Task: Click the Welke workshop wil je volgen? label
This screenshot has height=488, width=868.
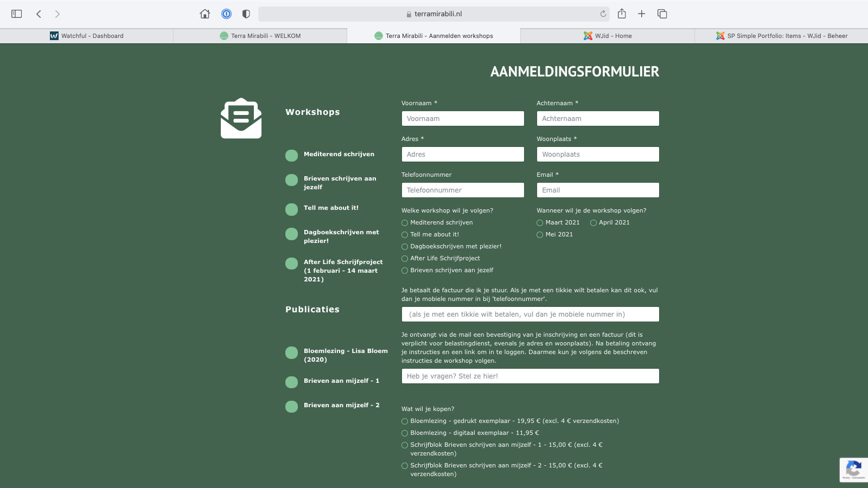Action: 447,210
